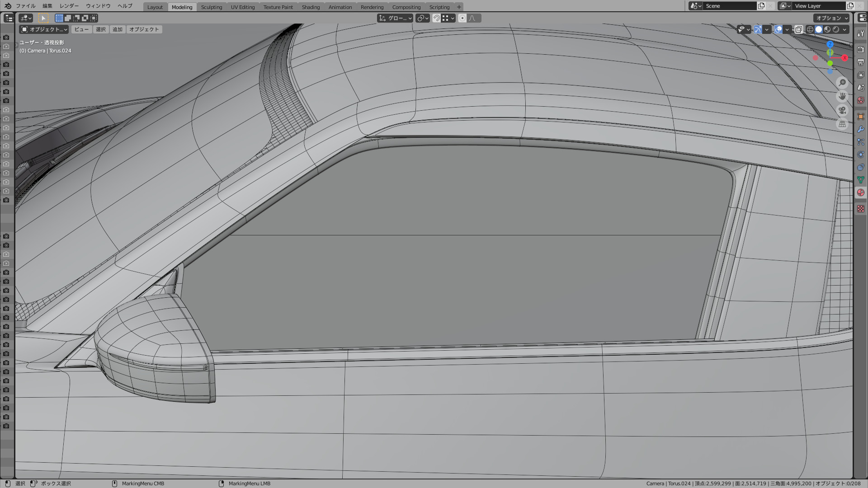Switch to material preview shading

pos(827,29)
